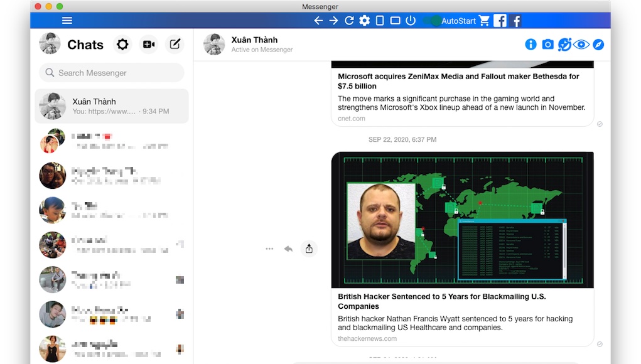Open the toolbar settings gear
Screen dimensions: 641x364
[x=364, y=21]
